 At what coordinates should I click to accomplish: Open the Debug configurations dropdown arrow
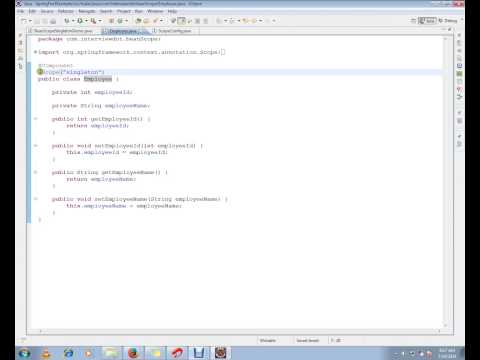tap(73, 21)
